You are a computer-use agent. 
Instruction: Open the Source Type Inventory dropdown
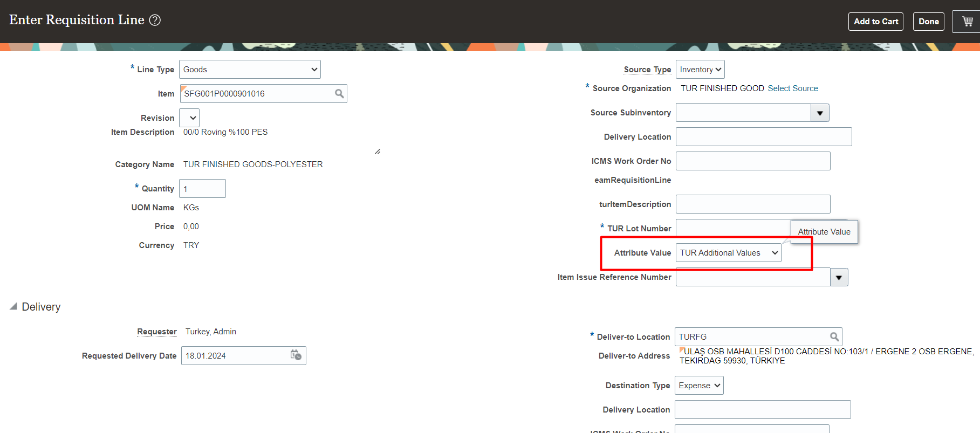tap(700, 70)
